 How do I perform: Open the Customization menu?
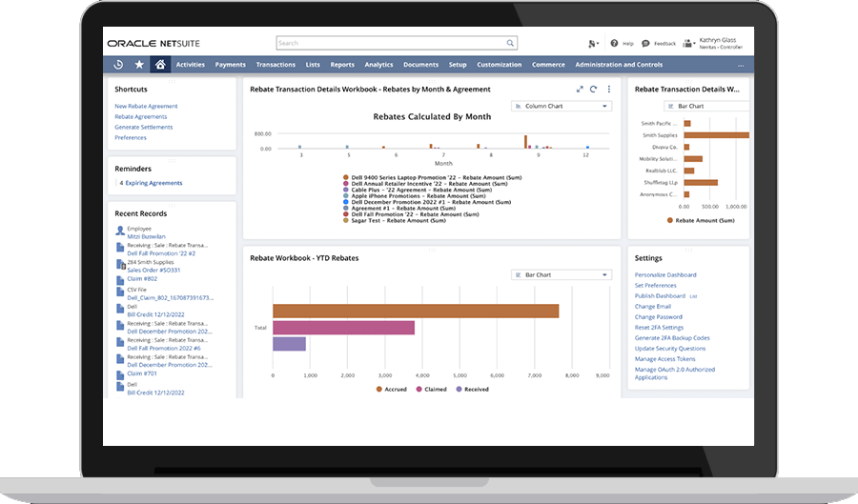(x=499, y=65)
